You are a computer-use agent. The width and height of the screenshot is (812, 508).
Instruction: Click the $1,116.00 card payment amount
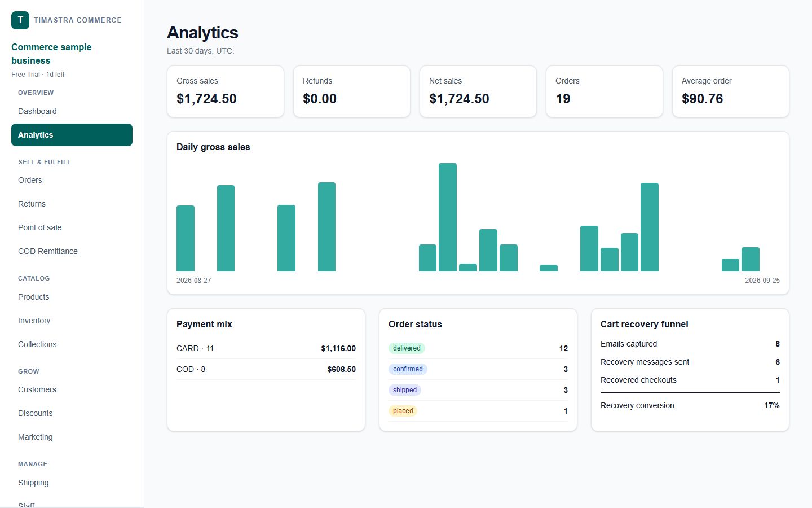338,348
